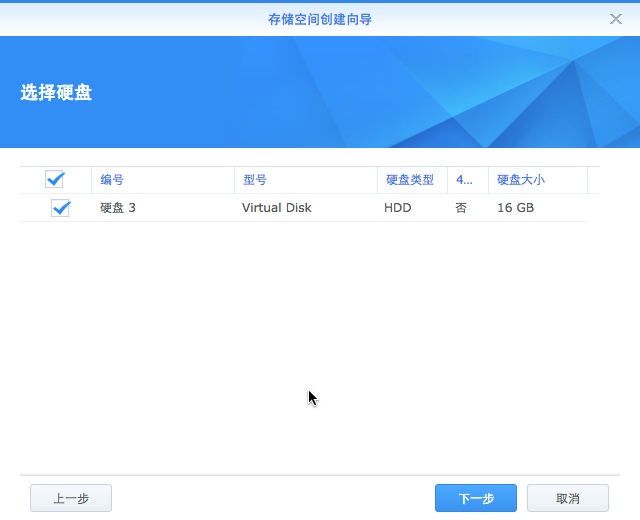This screenshot has width=640, height=520.
Task: Select the 硬盘 3 row name cell
Action: [118, 208]
